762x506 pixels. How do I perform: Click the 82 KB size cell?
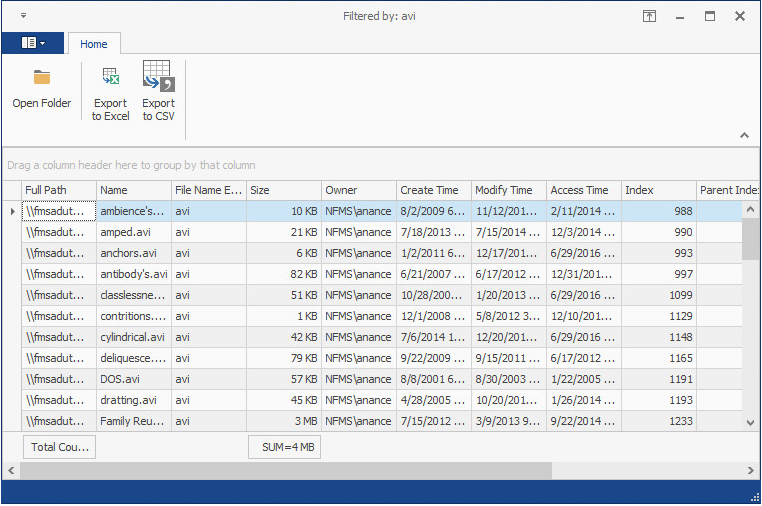[x=284, y=274]
